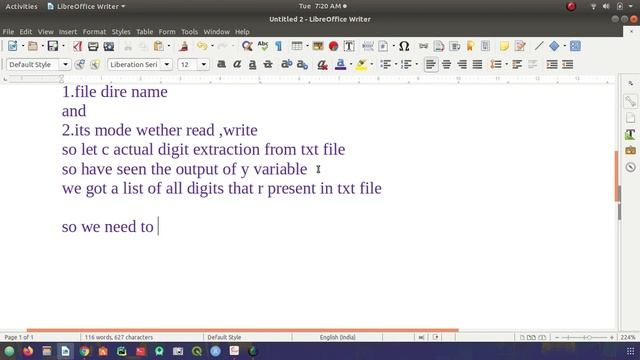This screenshot has width=640, height=360.
Task: Insert comment yellow note icon
Action: [x=504, y=46]
